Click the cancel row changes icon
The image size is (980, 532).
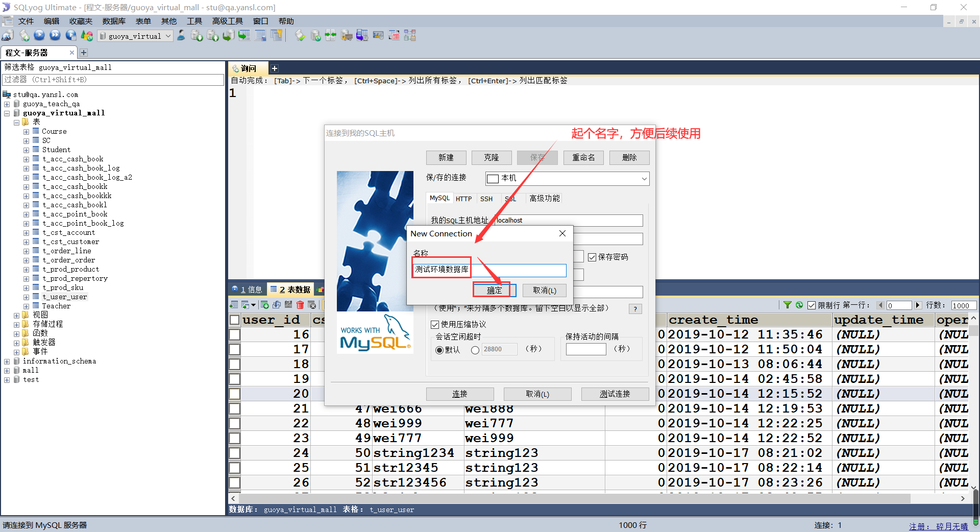(x=312, y=305)
